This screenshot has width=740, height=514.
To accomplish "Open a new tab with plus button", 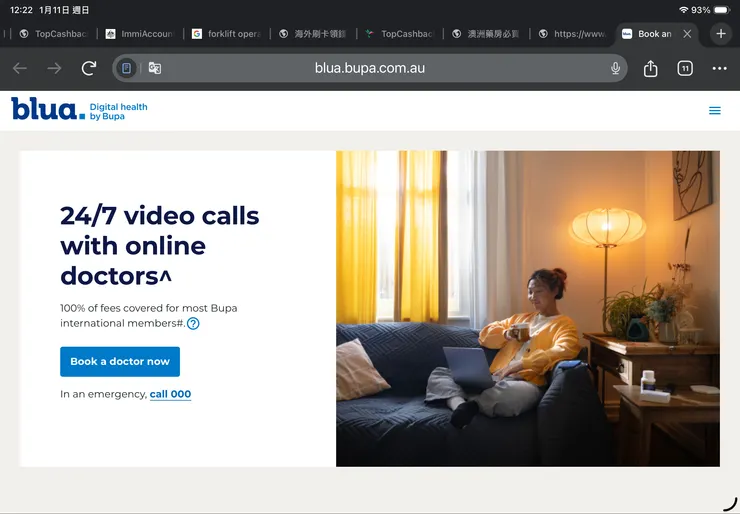I will [x=720, y=33].
